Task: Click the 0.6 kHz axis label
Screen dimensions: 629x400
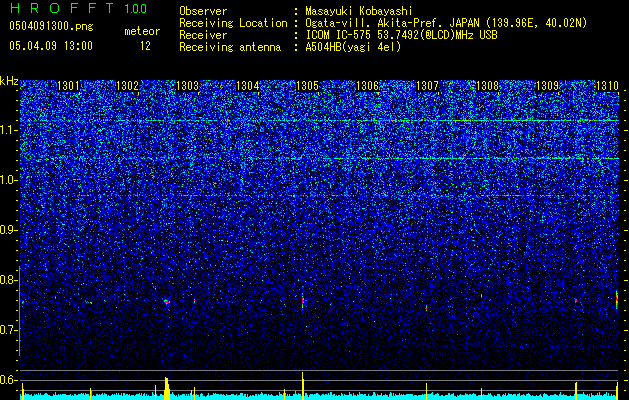Action: pos(9,380)
